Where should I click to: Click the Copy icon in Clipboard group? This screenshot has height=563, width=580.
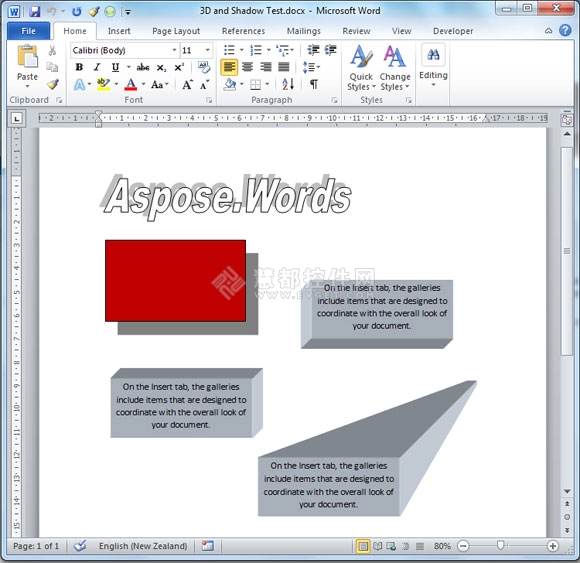coord(52,67)
